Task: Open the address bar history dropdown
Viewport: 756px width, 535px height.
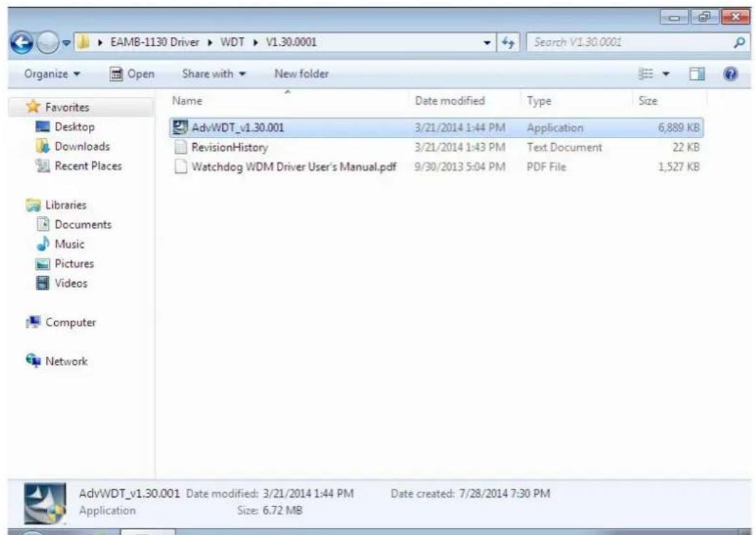Action: point(488,43)
